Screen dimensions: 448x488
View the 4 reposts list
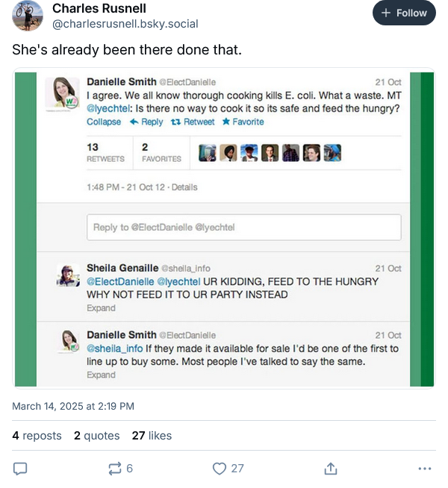point(37,436)
